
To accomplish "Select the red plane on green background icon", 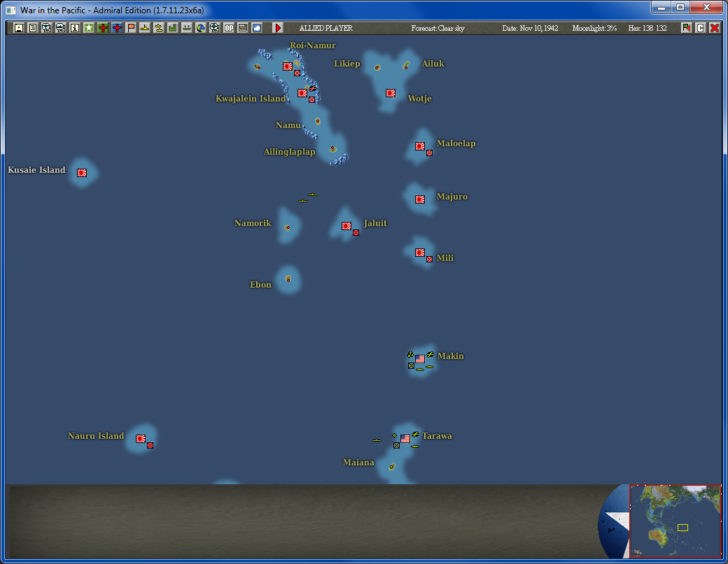I will [103, 28].
